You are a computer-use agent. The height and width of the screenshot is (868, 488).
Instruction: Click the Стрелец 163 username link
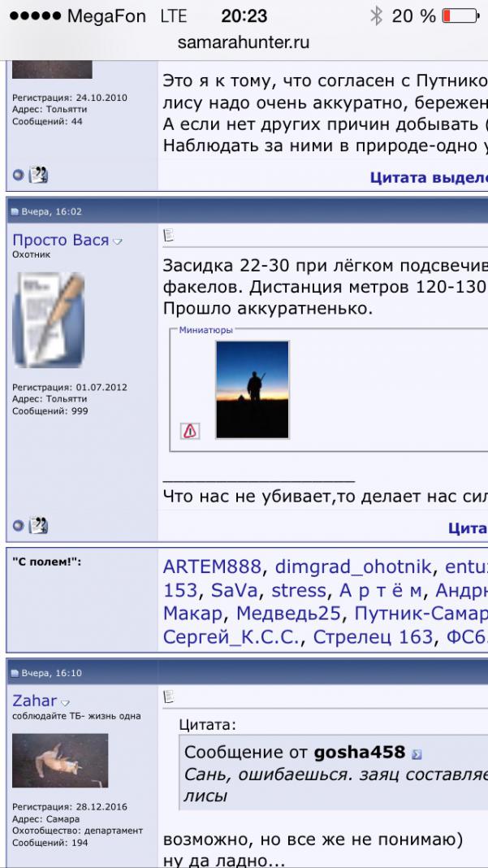374,637
